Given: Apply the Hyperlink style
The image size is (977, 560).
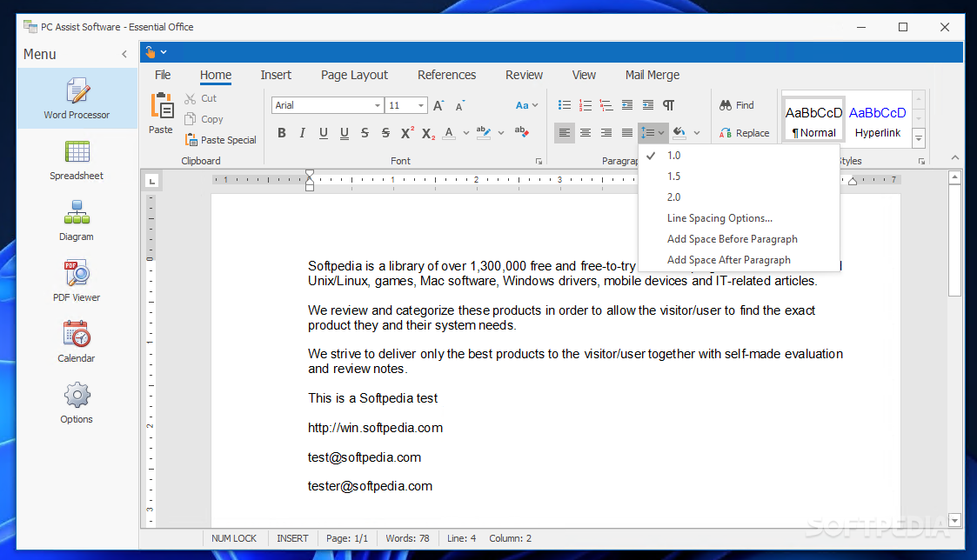Looking at the screenshot, I should pos(877,120).
